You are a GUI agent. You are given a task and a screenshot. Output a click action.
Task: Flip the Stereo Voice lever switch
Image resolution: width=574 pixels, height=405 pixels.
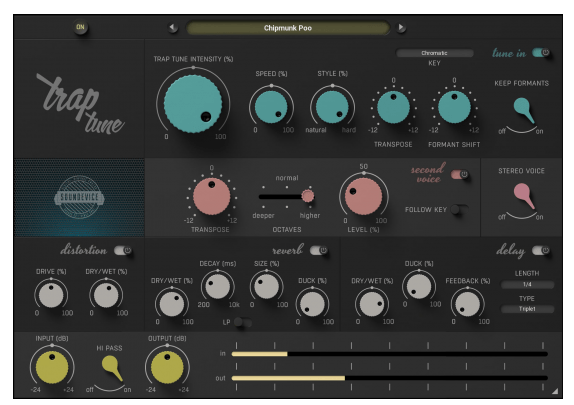tap(524, 196)
